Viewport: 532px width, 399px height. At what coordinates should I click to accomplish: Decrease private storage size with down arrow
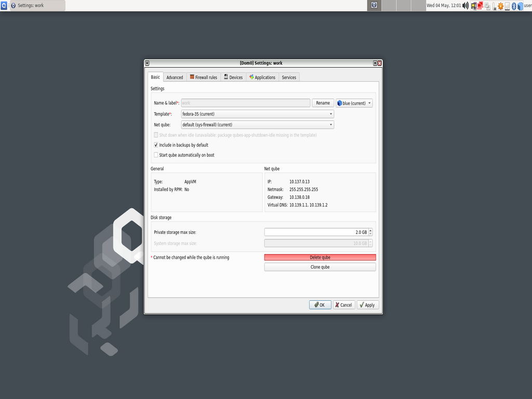coord(370,234)
